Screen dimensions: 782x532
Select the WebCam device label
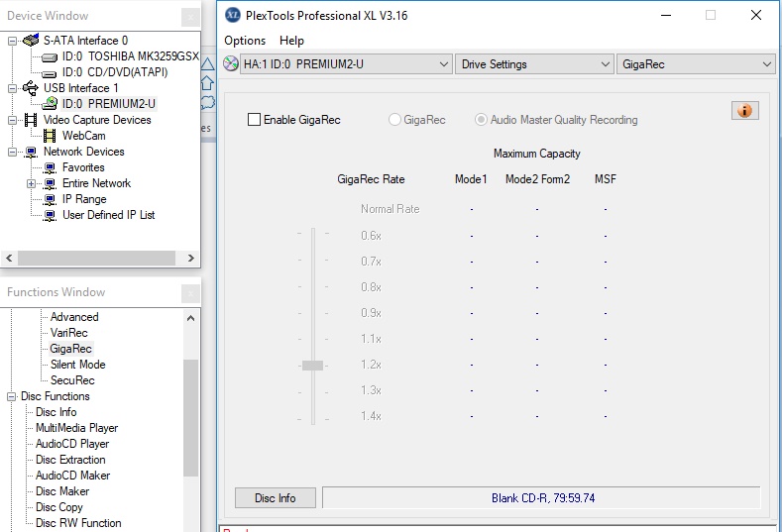click(x=84, y=136)
